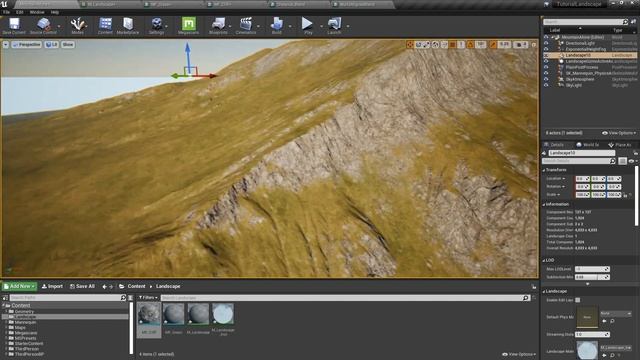The width and height of the screenshot is (640, 360).
Task: Open the Modes toolbar button
Action: (x=77, y=25)
